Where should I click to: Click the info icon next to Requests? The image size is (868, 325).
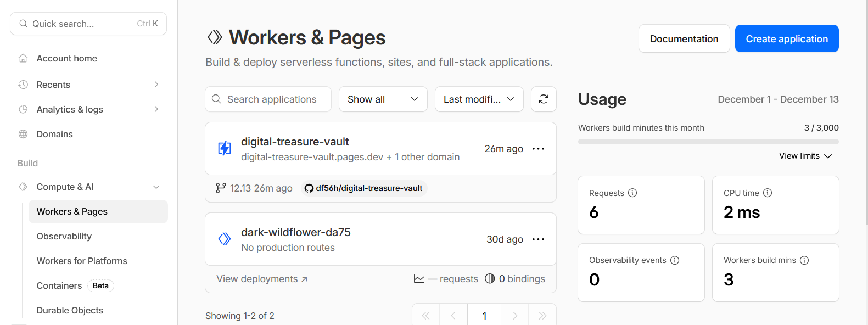[632, 193]
